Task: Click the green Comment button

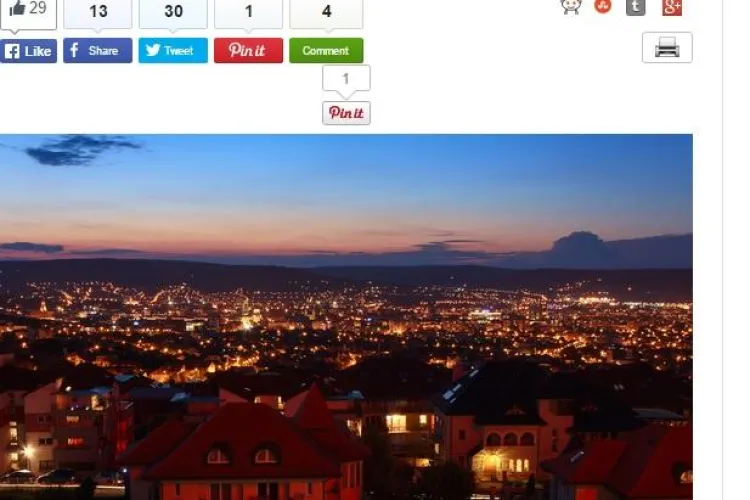Action: (x=326, y=51)
